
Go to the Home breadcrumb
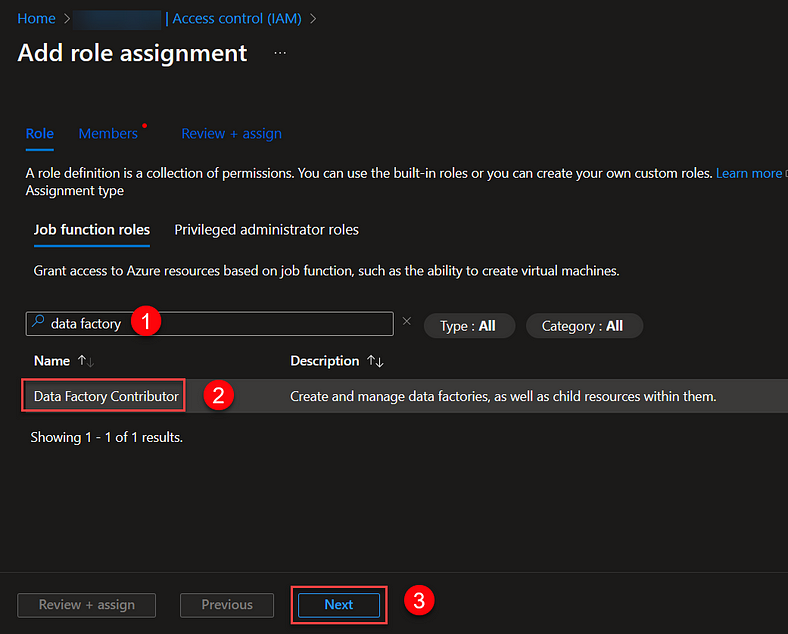click(36, 19)
